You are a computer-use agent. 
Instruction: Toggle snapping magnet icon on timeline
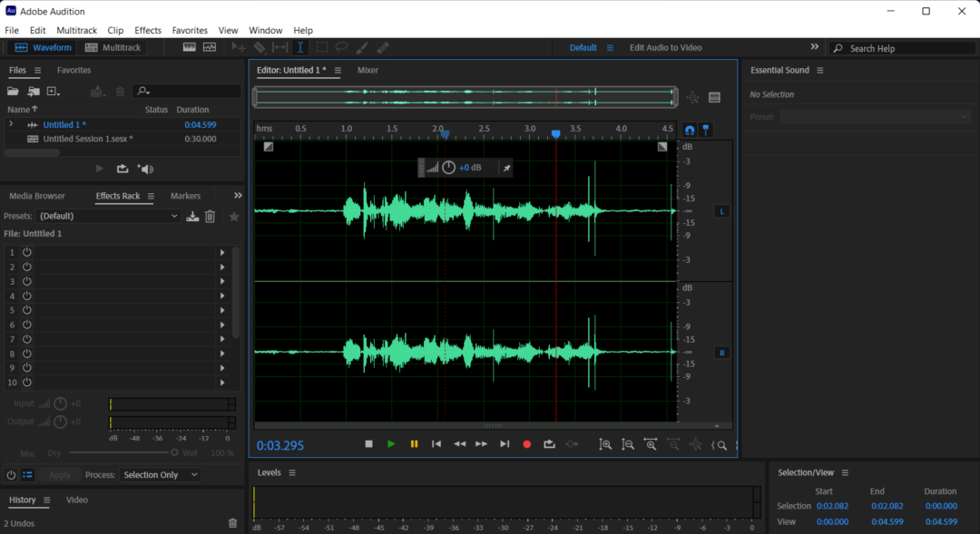(690, 130)
